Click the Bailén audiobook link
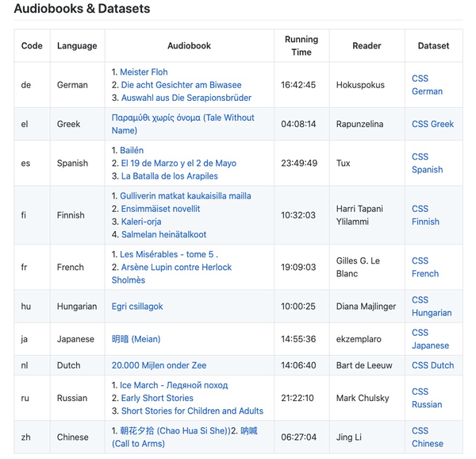This screenshot has height=459, width=476. pyautogui.click(x=132, y=150)
